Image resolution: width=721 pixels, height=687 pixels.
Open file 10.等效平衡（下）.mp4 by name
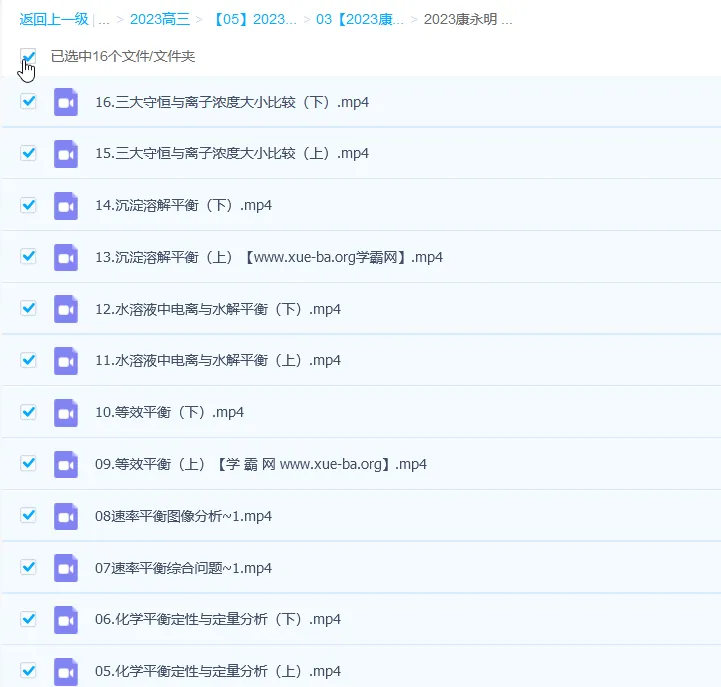(169, 412)
